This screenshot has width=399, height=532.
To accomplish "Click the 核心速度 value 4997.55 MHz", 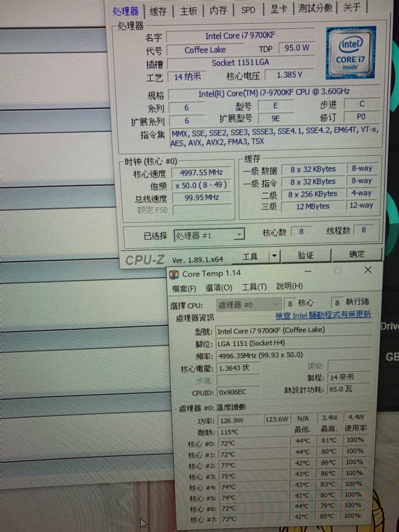I will click(201, 173).
